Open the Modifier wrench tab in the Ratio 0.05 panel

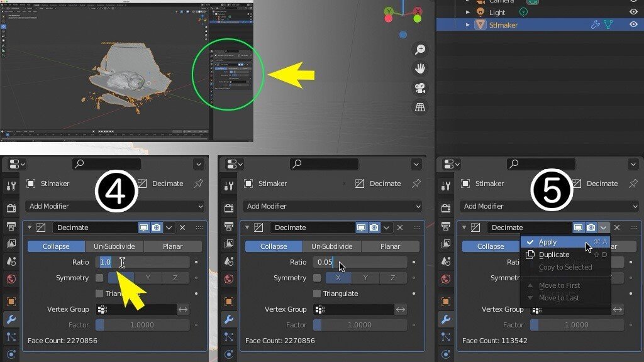tap(229, 319)
